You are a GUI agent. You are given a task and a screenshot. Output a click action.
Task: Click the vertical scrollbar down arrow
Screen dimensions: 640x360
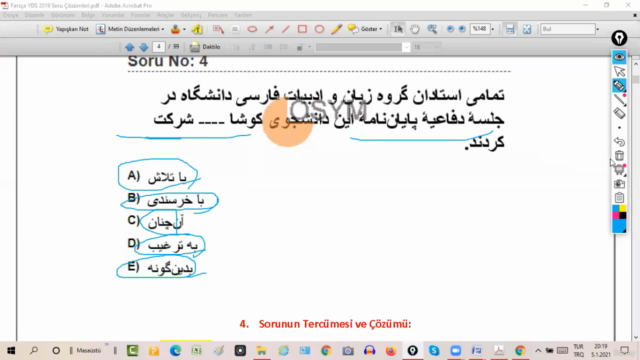click(636, 338)
